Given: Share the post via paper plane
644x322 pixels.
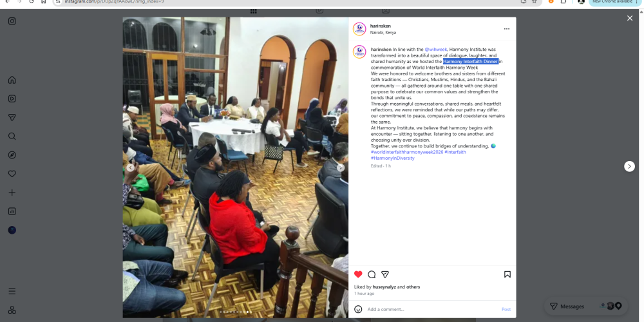Looking at the screenshot, I should (x=385, y=274).
